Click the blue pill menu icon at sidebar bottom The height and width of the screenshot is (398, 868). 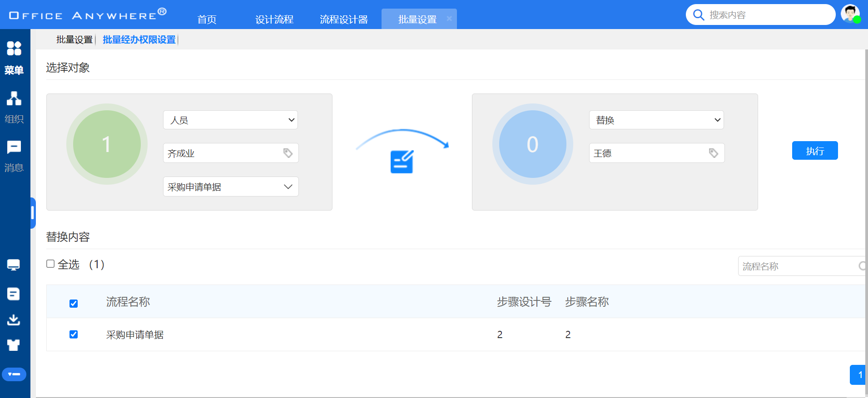(14, 374)
